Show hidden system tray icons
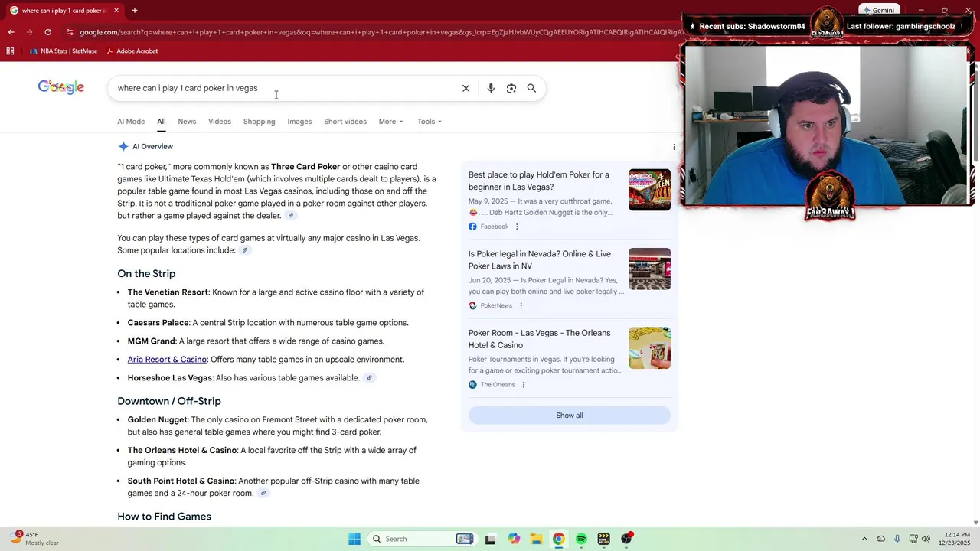The width and height of the screenshot is (980, 551). coord(864,539)
